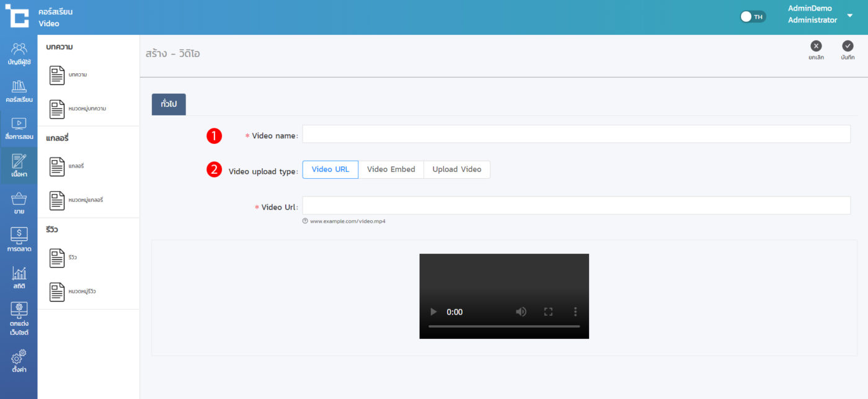This screenshot has width=868, height=399.
Task: Select the Video Embed upload type
Action: pyautogui.click(x=391, y=169)
